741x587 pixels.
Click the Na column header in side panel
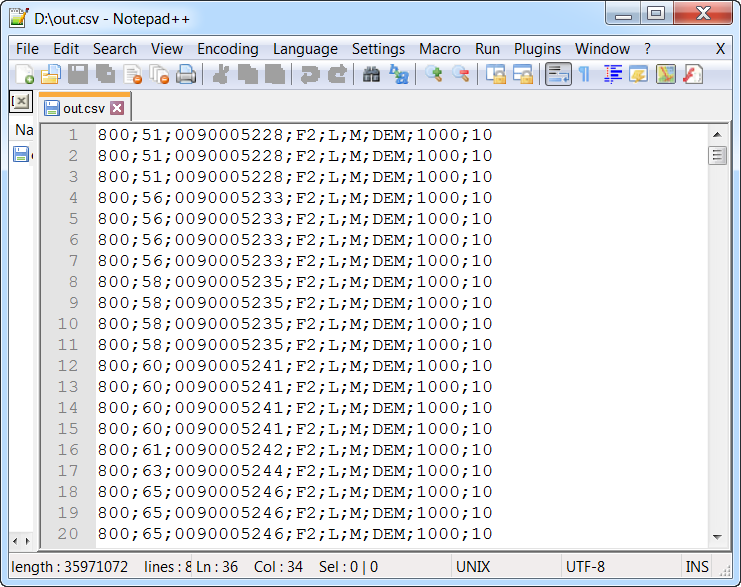23,129
